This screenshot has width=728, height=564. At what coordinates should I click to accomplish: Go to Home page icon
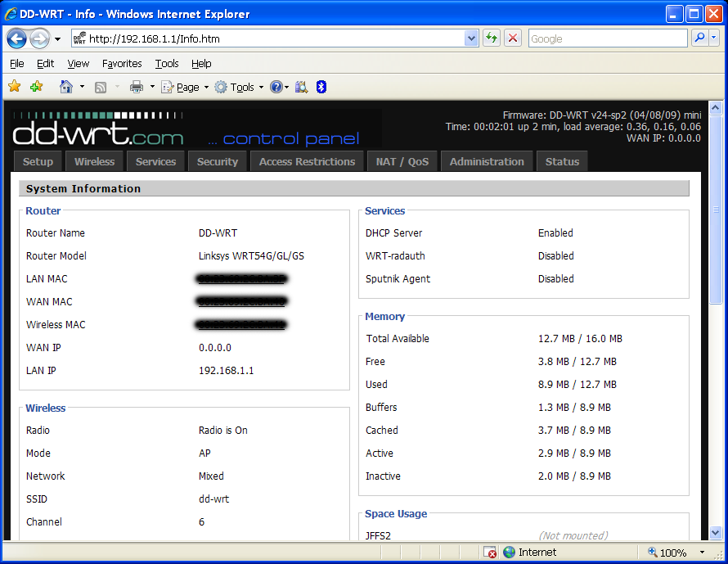click(66, 87)
